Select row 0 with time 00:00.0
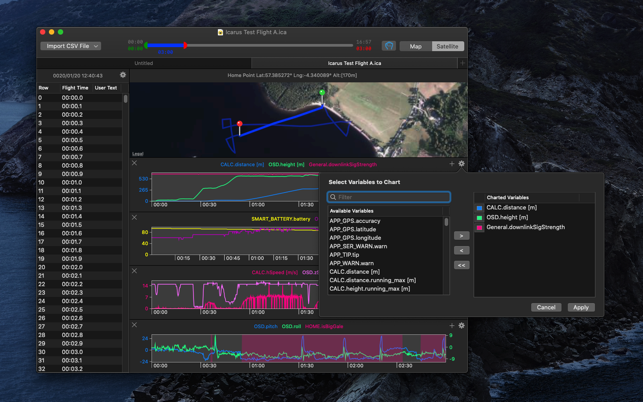The height and width of the screenshot is (402, 643). pos(80,98)
